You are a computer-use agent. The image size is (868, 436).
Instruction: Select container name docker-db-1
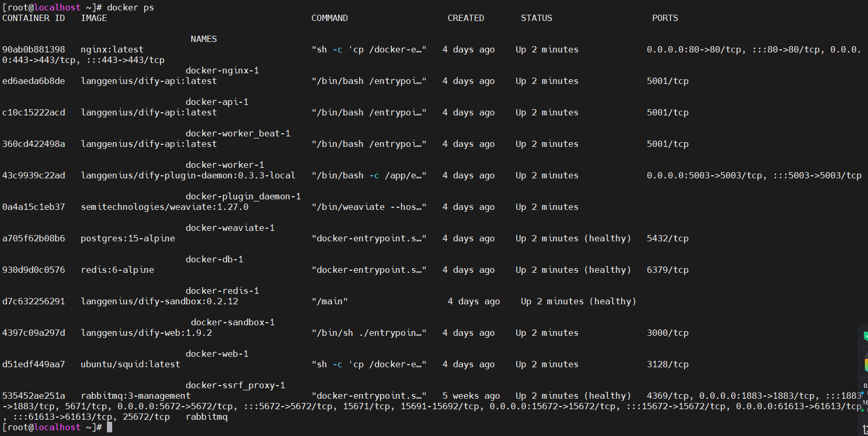214,259
